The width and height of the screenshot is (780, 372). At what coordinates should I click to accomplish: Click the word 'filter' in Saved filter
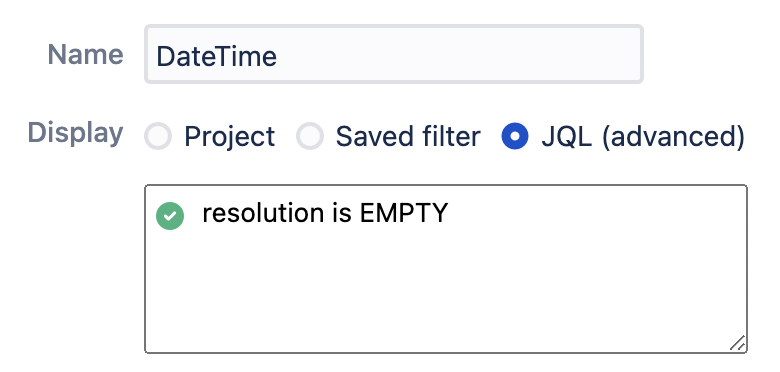(450, 136)
